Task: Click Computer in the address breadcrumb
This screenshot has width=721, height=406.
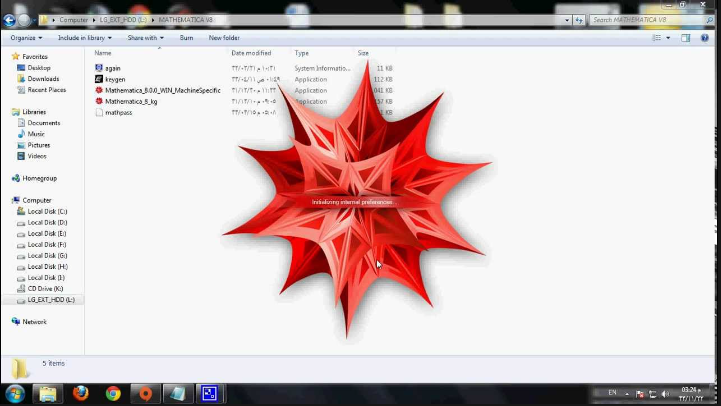Action: click(x=74, y=20)
